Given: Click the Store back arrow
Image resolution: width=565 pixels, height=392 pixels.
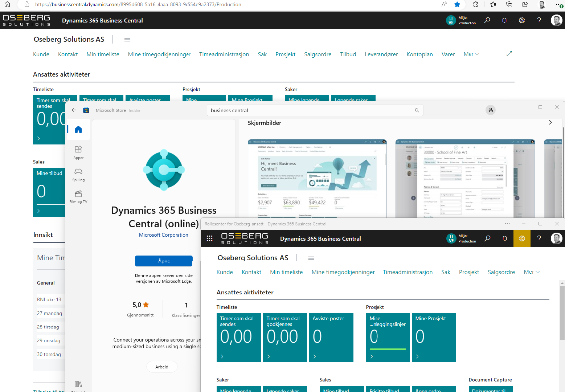Looking at the screenshot, I should tap(74, 110).
